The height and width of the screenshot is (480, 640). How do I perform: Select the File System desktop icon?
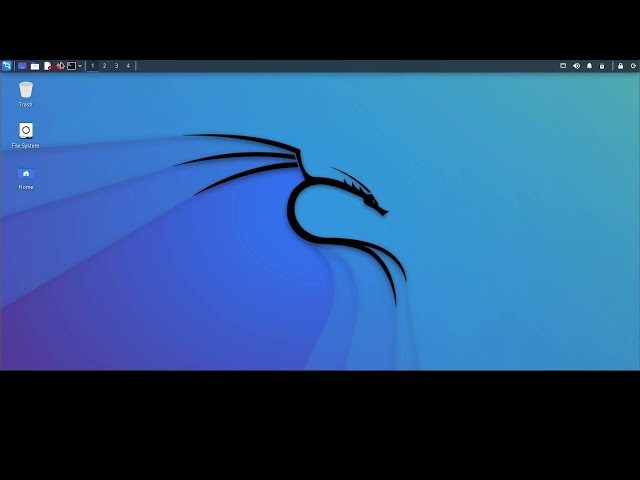coord(26,136)
